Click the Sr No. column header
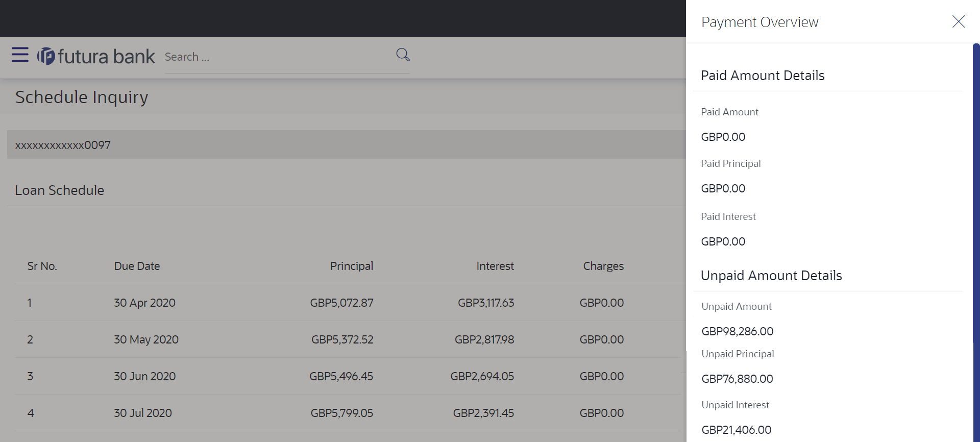 [x=42, y=266]
